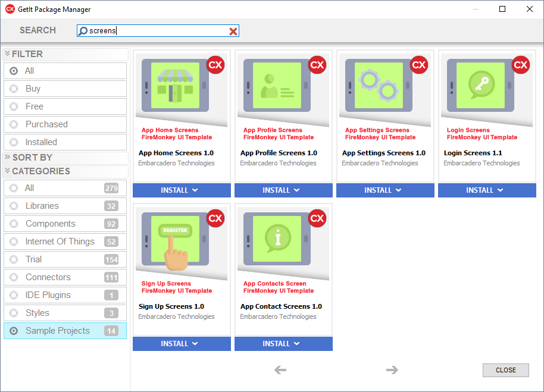
Task: Click the App Profile Screens 1.0 title
Action: pos(279,153)
